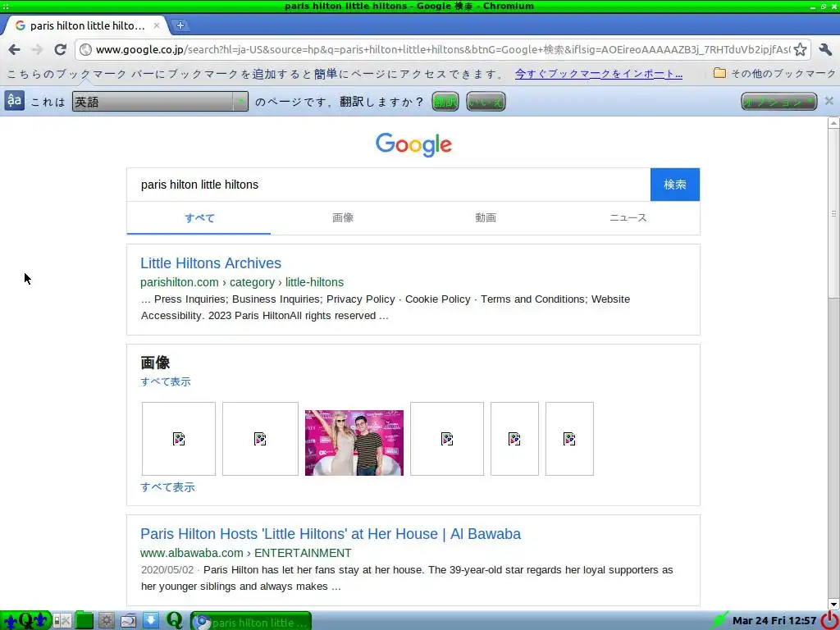
Task: Reload the page with the refresh icon
Action: pyautogui.click(x=60, y=50)
